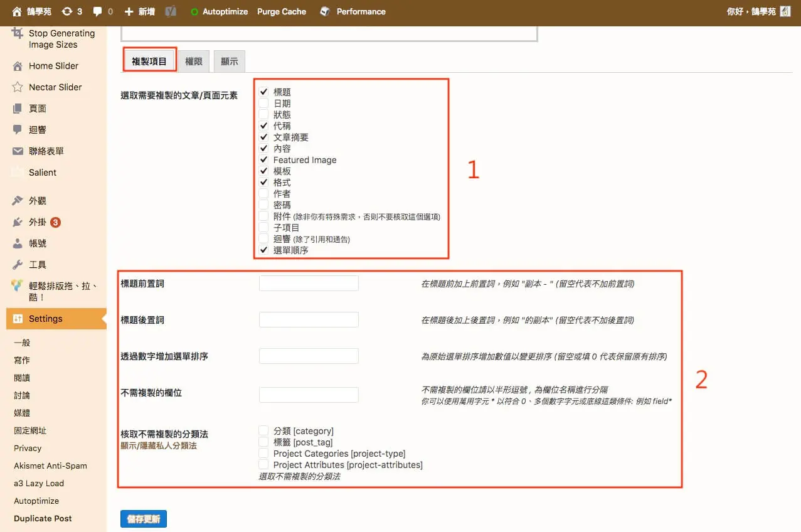Click the 不需複製的欄位 input field

(309, 395)
